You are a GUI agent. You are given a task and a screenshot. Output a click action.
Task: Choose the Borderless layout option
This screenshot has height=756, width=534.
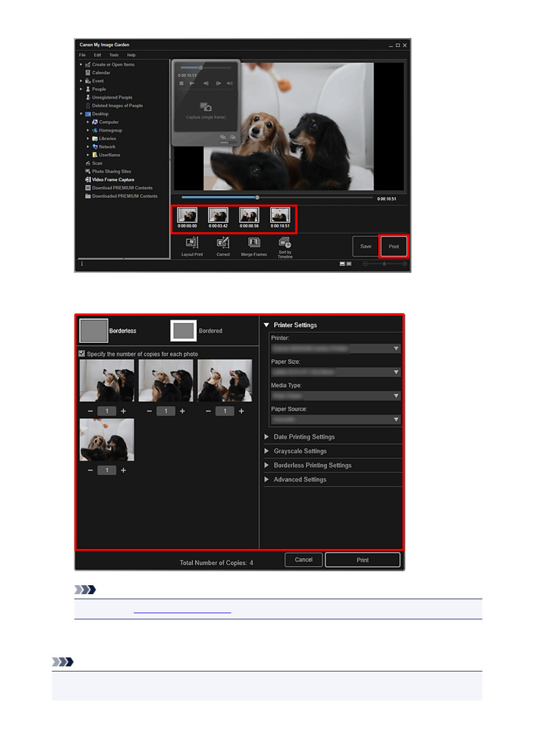108,331
